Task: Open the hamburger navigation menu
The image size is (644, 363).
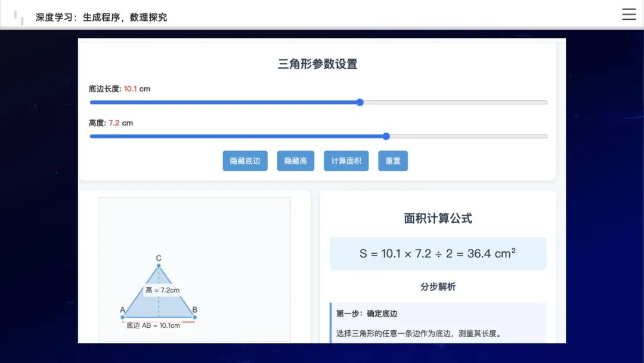Action: 628,14
